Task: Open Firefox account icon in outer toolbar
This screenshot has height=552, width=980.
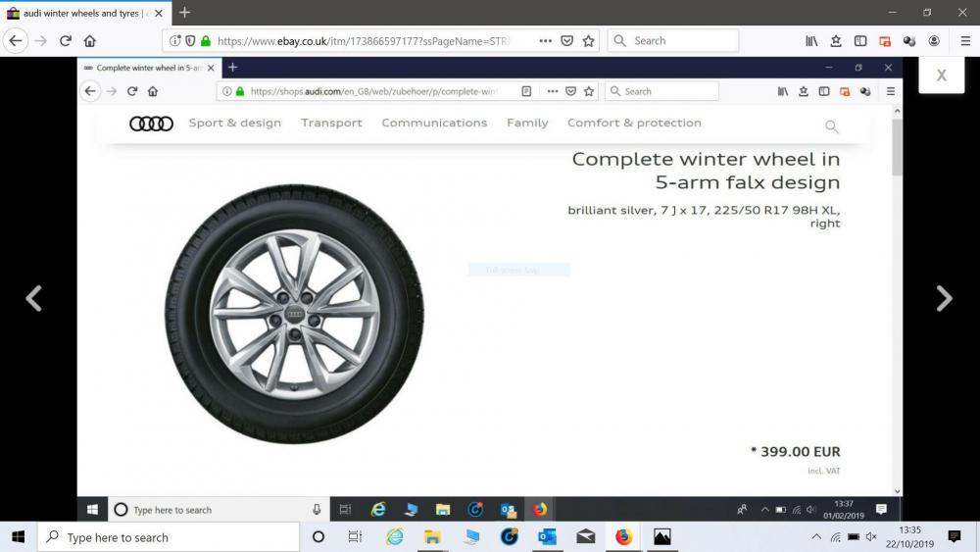Action: pyautogui.click(x=934, y=41)
